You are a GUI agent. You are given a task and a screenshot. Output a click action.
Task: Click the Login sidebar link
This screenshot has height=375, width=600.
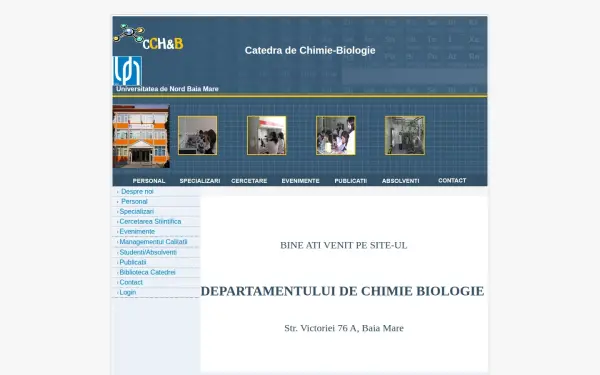[x=128, y=292]
